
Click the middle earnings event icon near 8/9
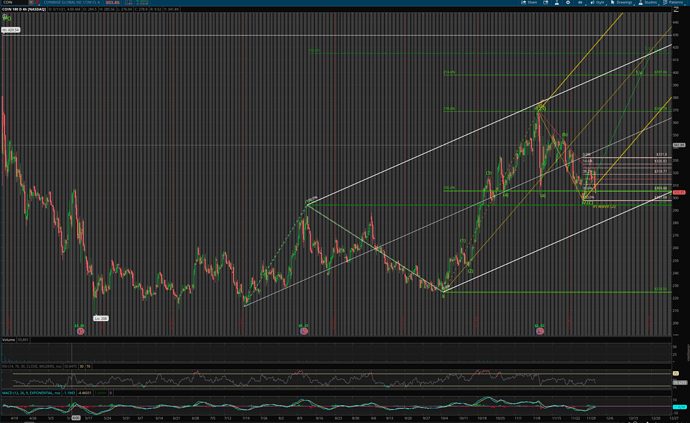click(304, 331)
